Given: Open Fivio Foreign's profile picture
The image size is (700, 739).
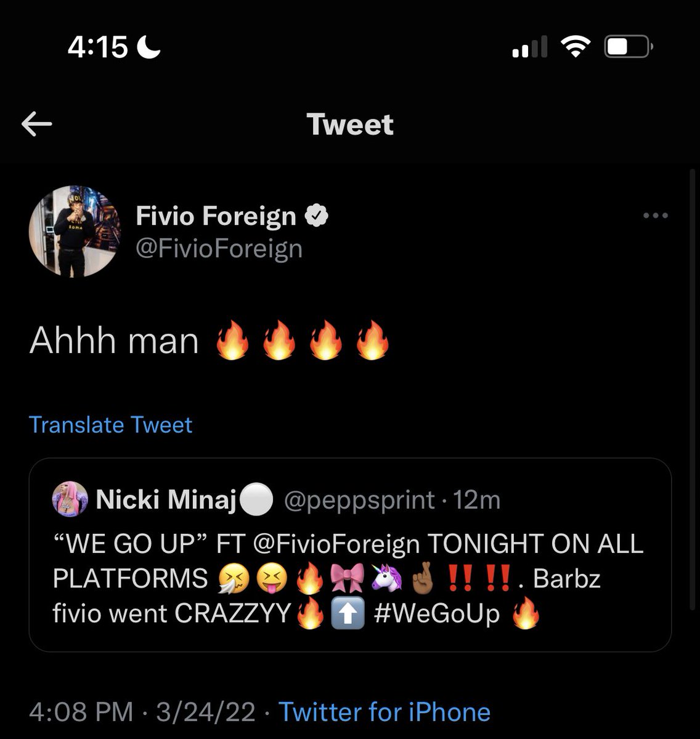Looking at the screenshot, I should click(75, 231).
